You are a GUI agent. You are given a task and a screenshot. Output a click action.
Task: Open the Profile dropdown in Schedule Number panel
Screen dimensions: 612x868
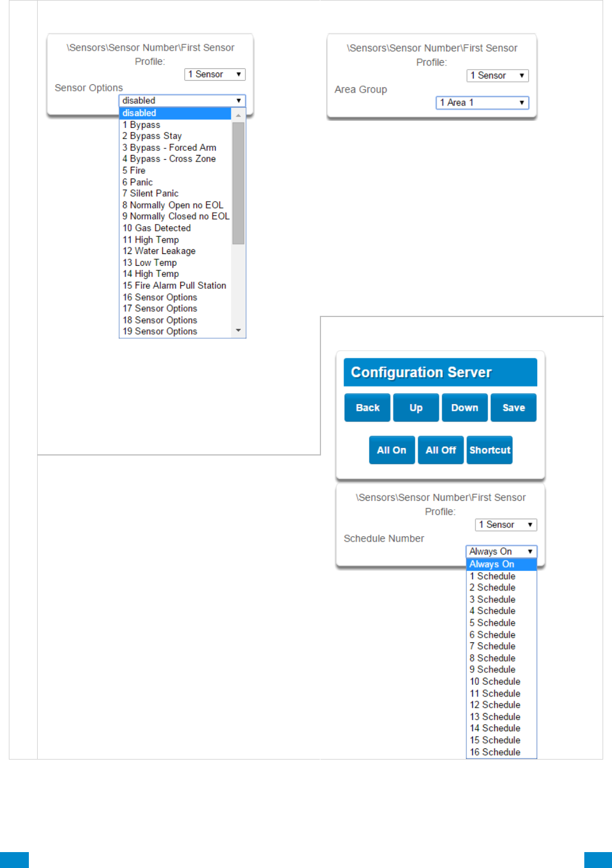pyautogui.click(x=506, y=524)
